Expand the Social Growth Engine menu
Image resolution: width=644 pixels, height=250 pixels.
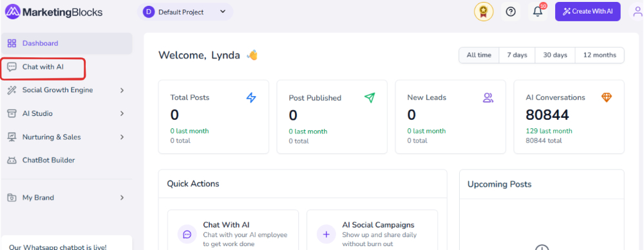tap(66, 90)
